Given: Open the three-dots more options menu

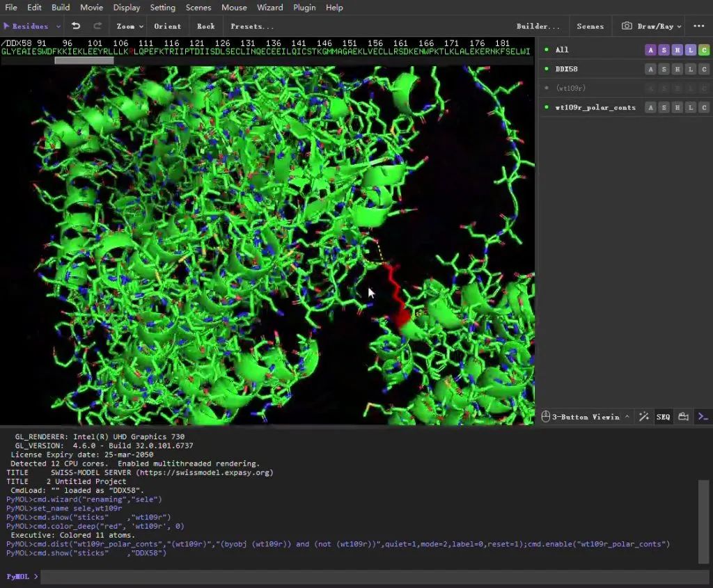Looking at the screenshot, I should pos(698,26).
